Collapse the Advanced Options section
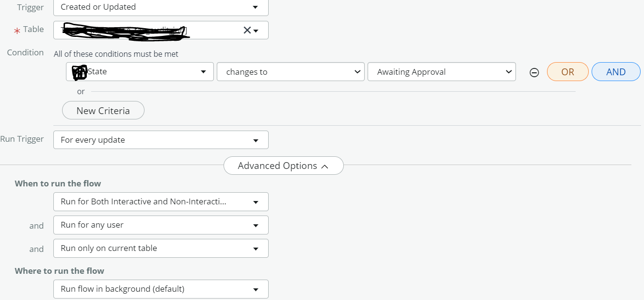Screen dimensions: 644x300 (x=283, y=166)
